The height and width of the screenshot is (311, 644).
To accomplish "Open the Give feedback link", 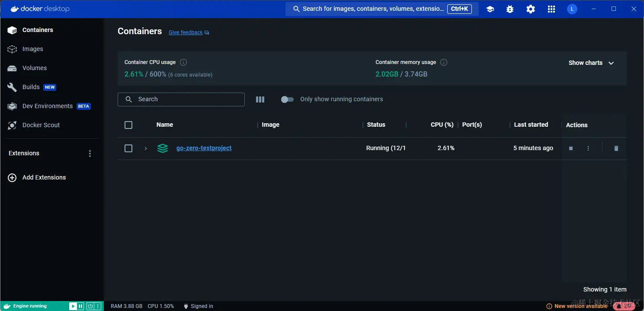I will click(x=189, y=32).
